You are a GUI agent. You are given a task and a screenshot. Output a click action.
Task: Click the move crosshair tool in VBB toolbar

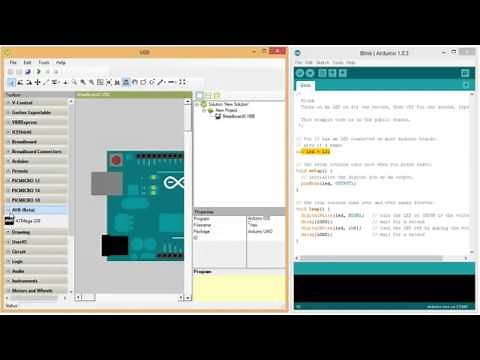tap(37, 82)
